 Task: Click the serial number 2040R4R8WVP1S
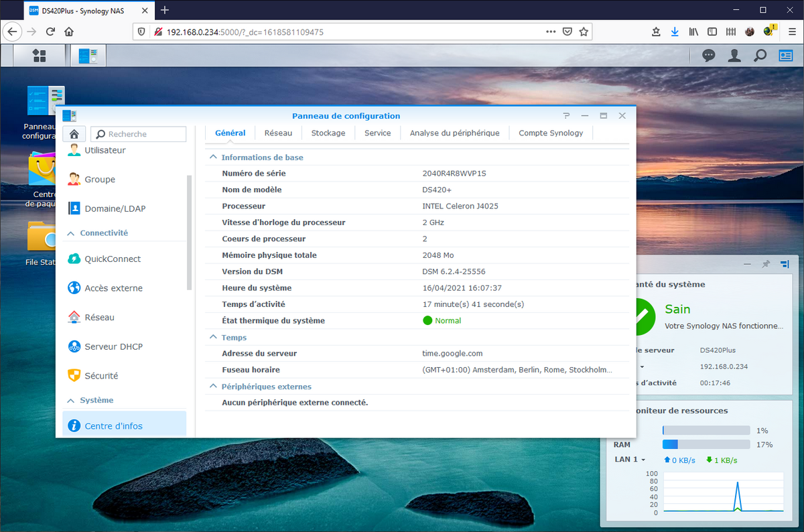click(x=454, y=174)
